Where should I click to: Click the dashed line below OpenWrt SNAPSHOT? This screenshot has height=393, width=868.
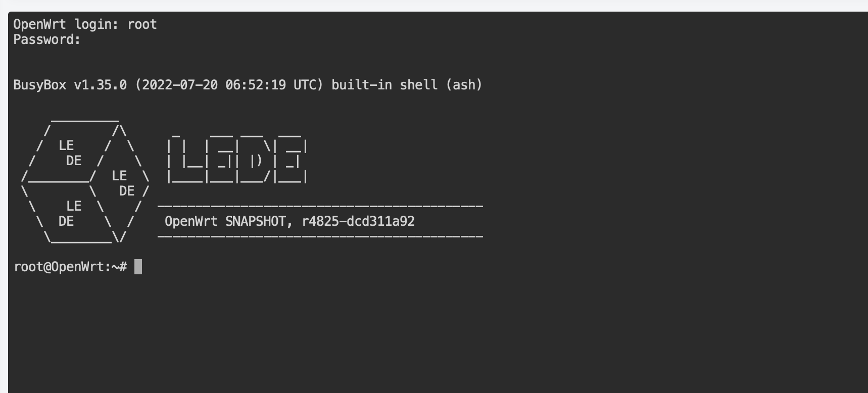click(320, 236)
